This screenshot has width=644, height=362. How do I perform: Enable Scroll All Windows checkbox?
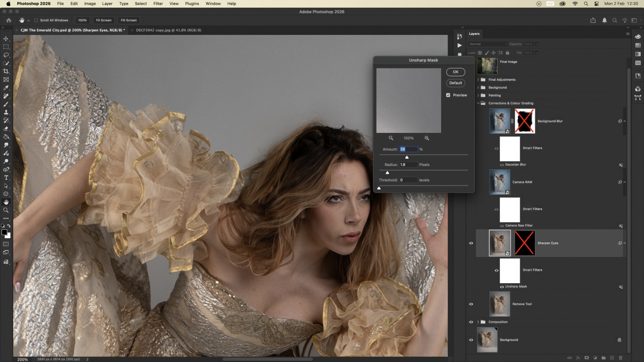[x=36, y=20]
